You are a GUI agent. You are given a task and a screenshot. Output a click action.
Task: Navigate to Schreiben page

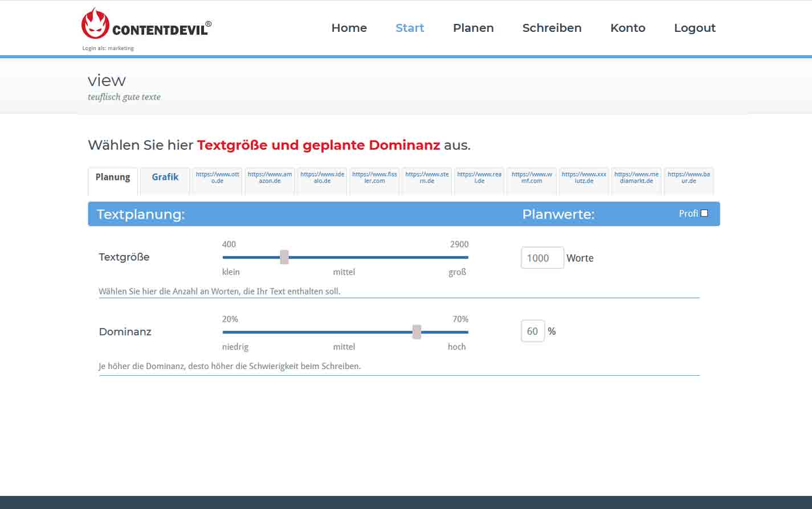pyautogui.click(x=552, y=28)
